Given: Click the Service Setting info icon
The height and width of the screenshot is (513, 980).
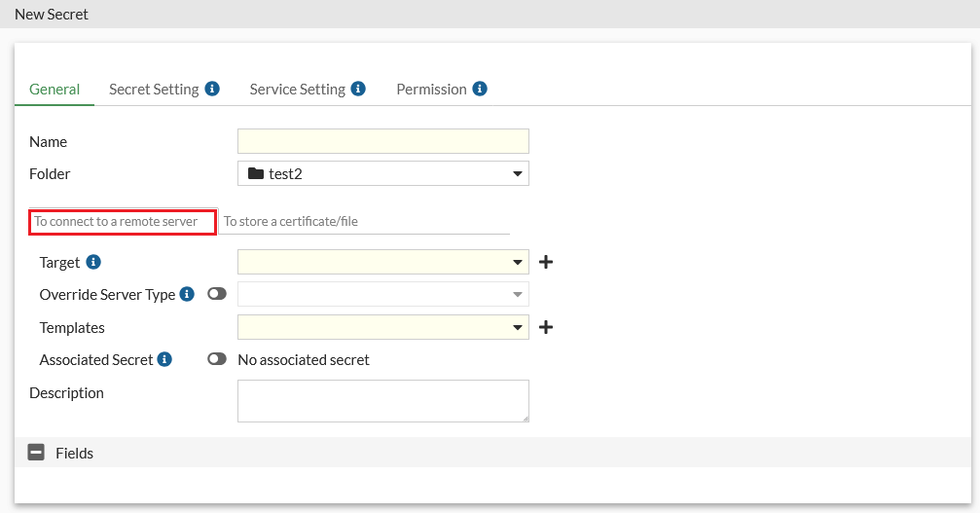Looking at the screenshot, I should pos(358,89).
